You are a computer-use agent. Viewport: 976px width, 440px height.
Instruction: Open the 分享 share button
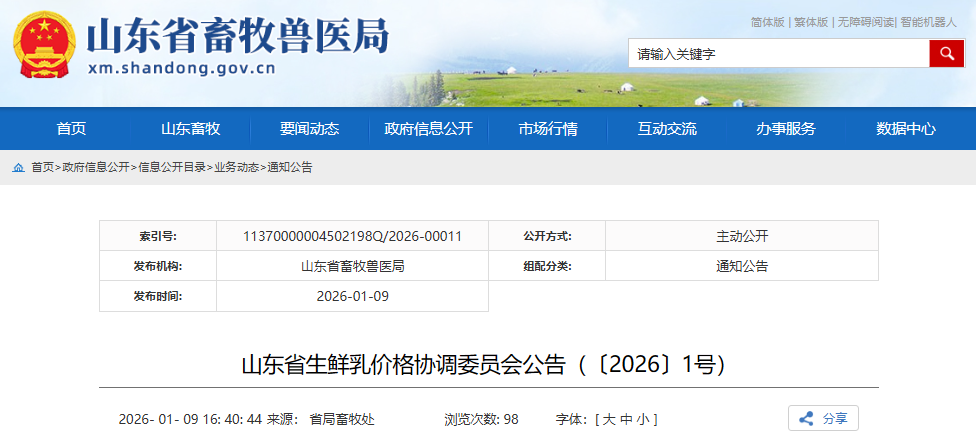[x=823, y=419]
